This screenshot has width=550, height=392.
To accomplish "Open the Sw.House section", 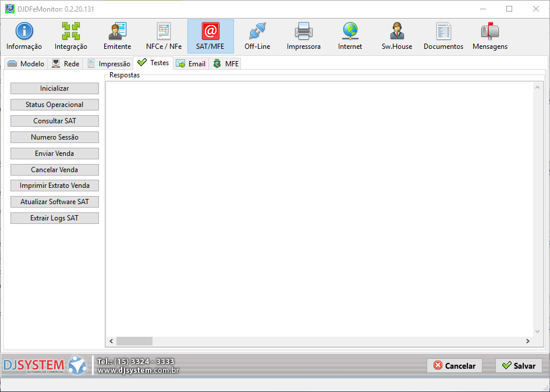I will tap(397, 36).
